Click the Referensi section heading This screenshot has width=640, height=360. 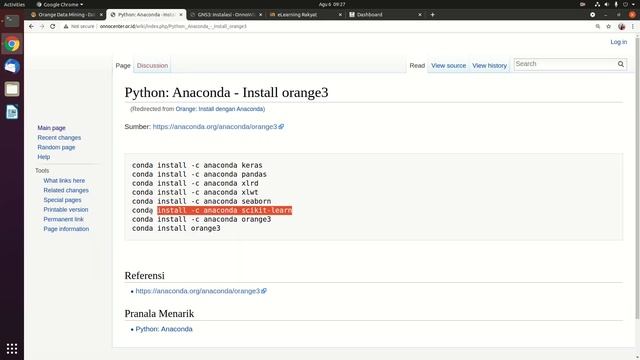pyautogui.click(x=144, y=276)
